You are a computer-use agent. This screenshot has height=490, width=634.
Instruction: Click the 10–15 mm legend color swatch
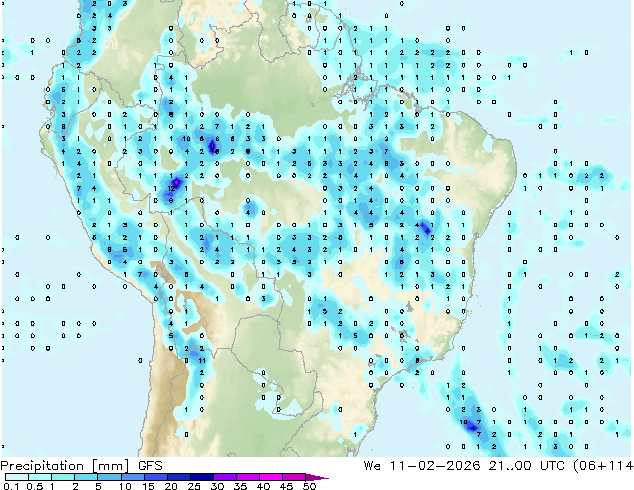click(x=132, y=477)
